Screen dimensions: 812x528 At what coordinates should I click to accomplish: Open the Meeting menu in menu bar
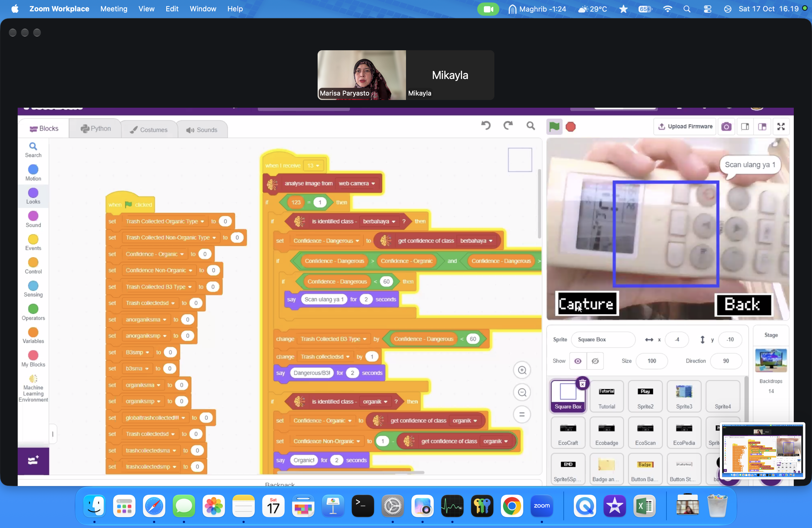pos(114,9)
